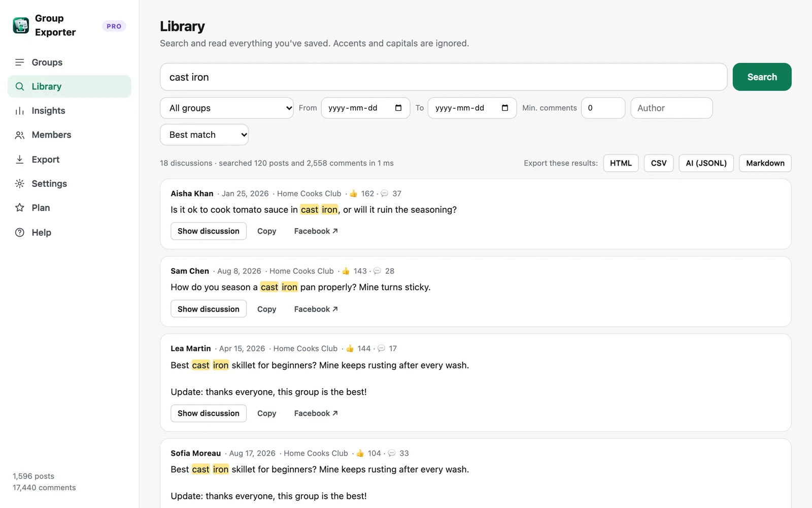Screen dimensions: 812x508
Task: Click the Plan star icon
Action: pyautogui.click(x=20, y=208)
